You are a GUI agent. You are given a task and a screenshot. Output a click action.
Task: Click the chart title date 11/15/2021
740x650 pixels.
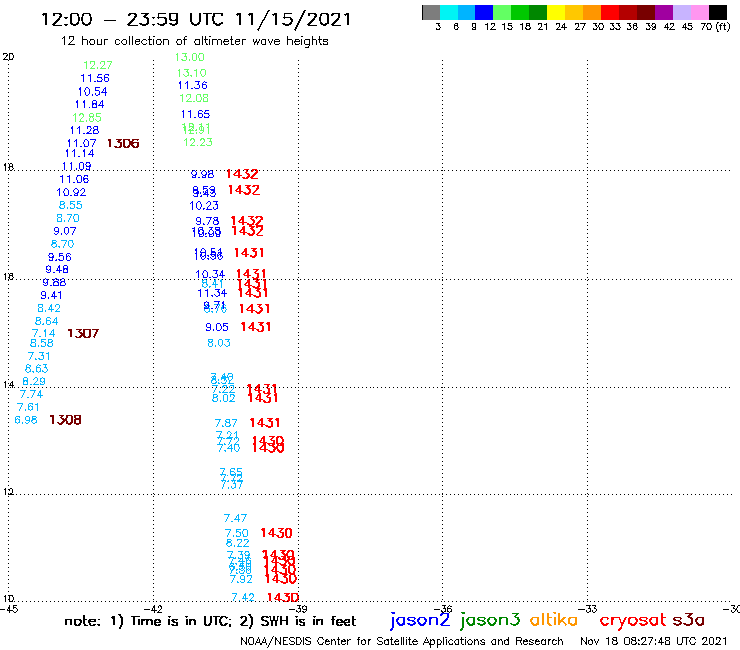pyautogui.click(x=293, y=19)
